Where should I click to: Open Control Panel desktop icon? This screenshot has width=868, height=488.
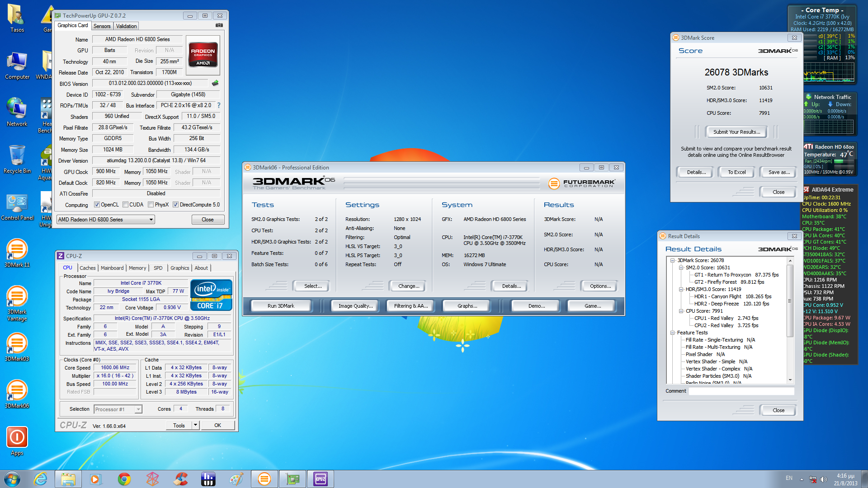pyautogui.click(x=17, y=207)
